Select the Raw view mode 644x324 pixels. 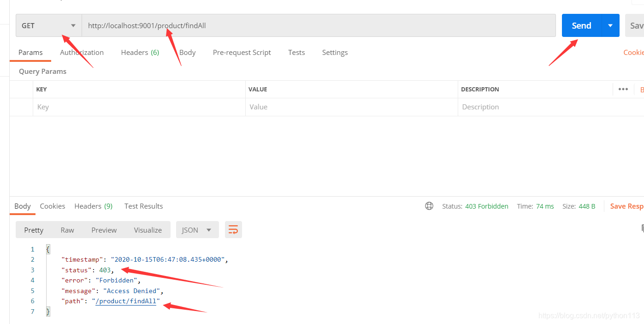tap(67, 230)
